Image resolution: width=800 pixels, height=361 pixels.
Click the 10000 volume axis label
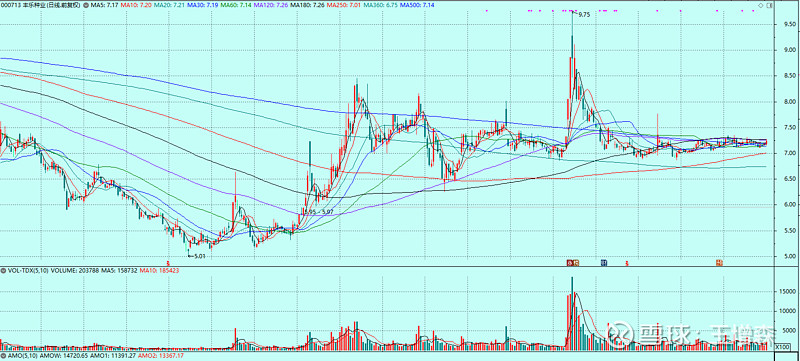pos(787,311)
